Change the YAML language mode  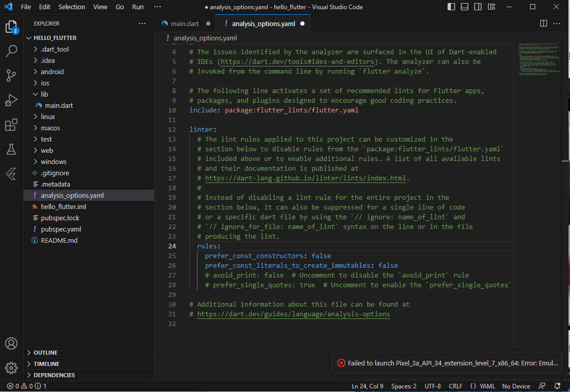point(487,386)
